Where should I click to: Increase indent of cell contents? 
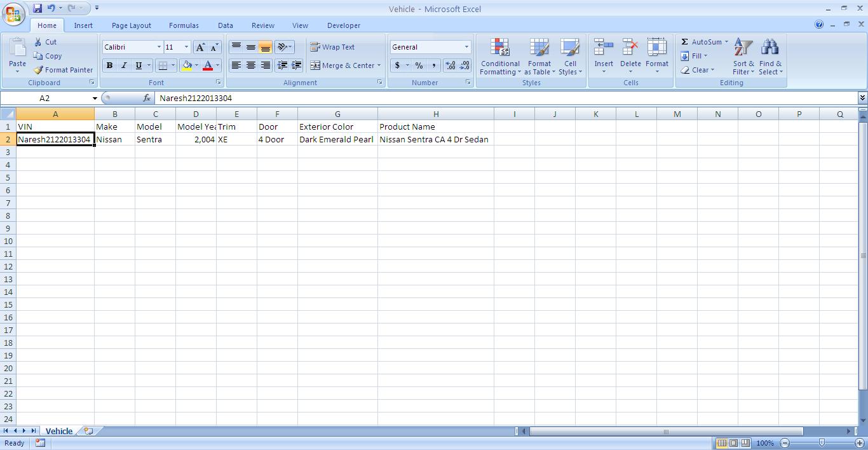296,65
